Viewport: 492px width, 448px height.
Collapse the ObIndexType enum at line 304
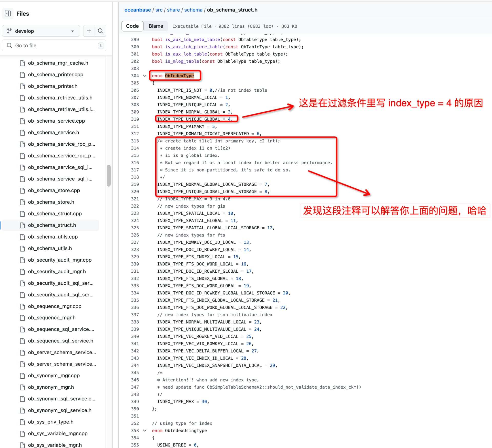coord(145,76)
